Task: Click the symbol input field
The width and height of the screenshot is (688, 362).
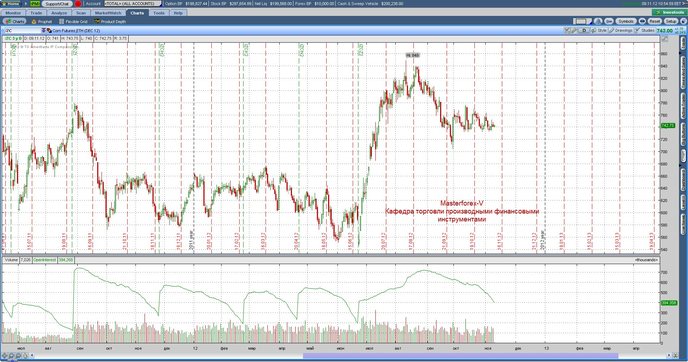Action: tap(22, 31)
